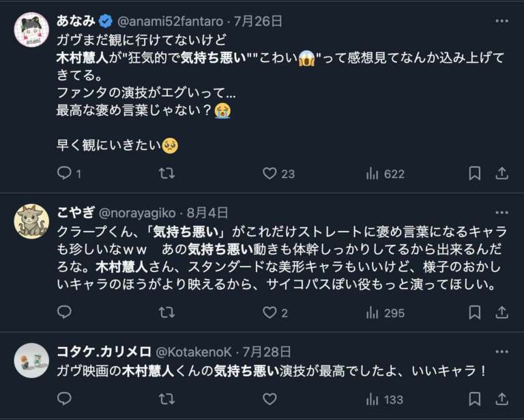View analytics for コタケ.カリメロ's 133-view tweet

tap(373, 399)
